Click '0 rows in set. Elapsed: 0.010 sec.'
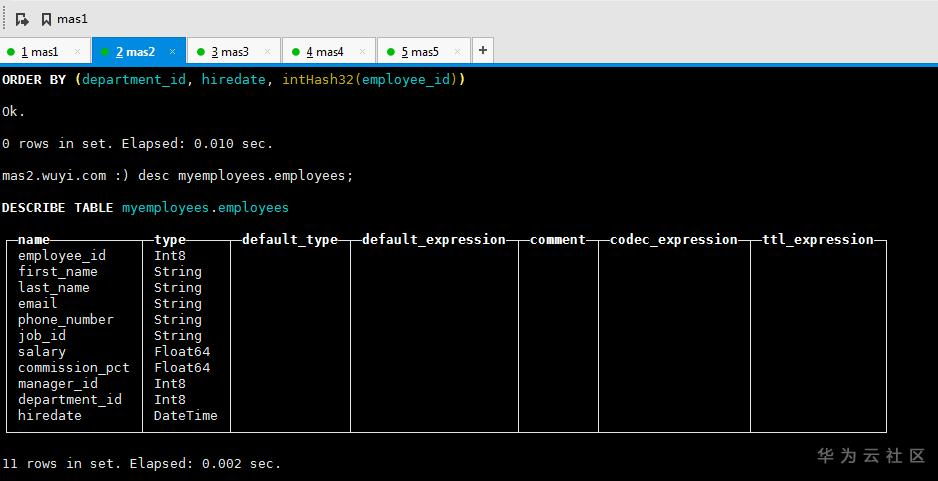This screenshot has width=938, height=481. 137,144
